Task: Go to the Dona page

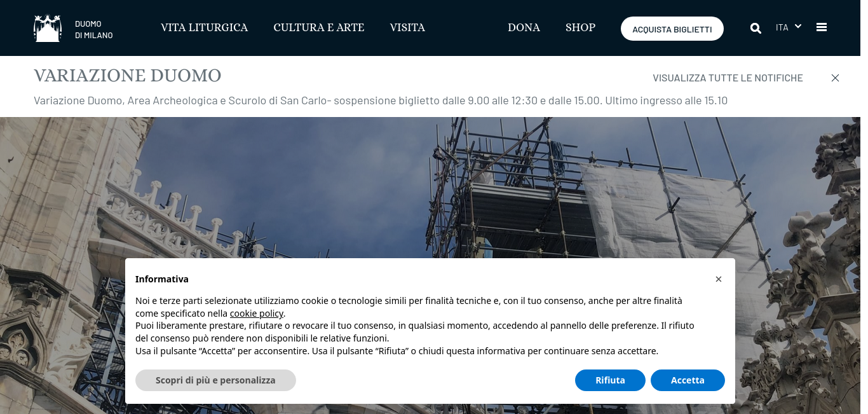Action: (524, 28)
